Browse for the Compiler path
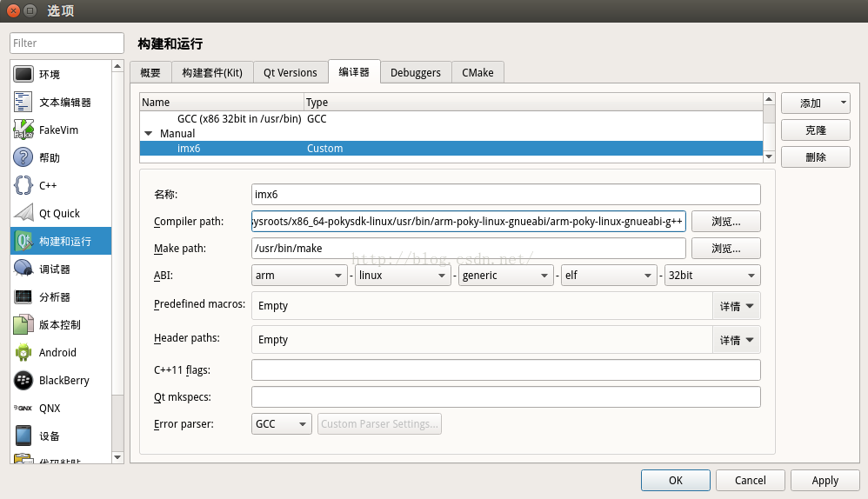The image size is (868, 499). [725, 222]
